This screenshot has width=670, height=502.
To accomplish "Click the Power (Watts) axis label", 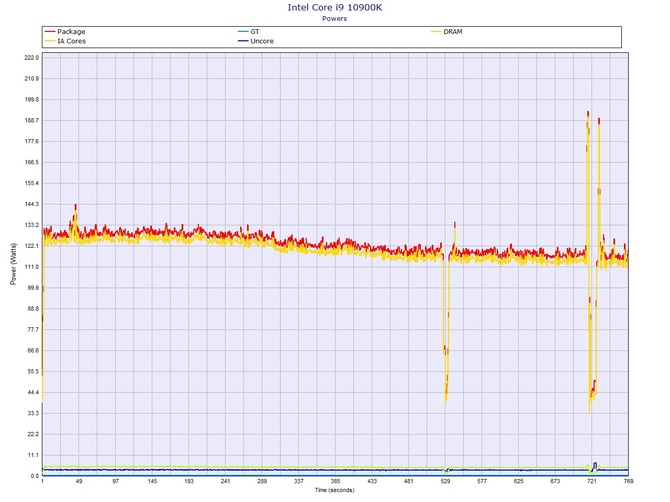I will point(13,264).
